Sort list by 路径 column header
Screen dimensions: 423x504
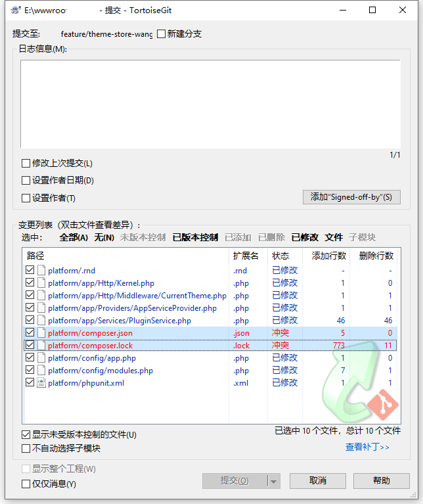(x=126, y=256)
